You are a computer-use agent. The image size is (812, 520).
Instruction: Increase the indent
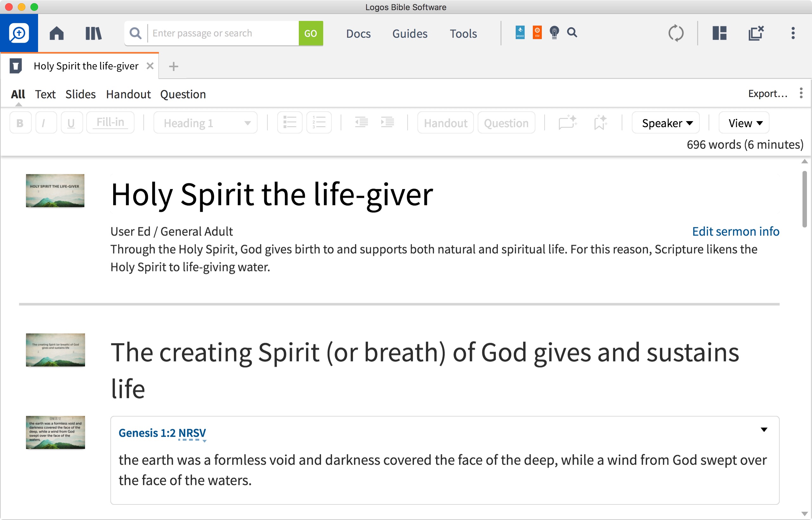click(387, 122)
